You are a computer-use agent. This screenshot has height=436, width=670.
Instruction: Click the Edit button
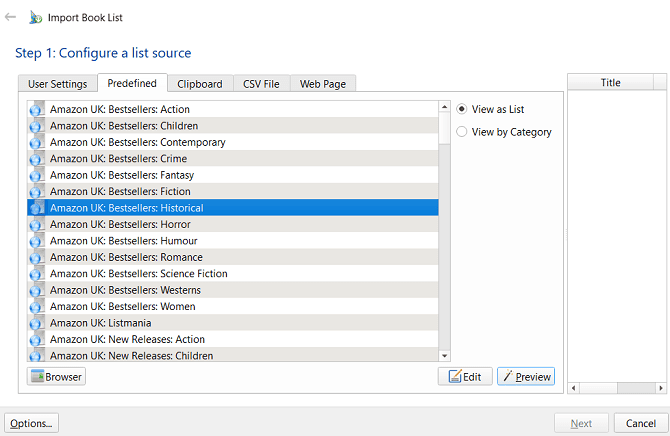pos(464,377)
